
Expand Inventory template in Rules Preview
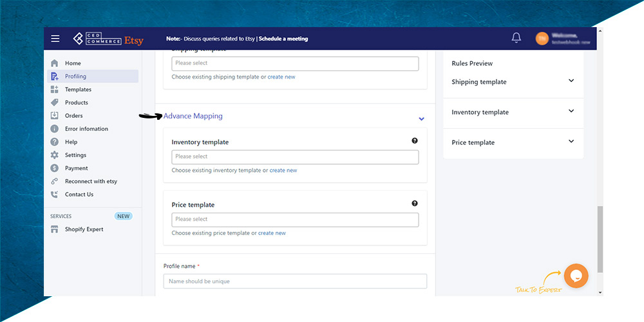pos(571,111)
